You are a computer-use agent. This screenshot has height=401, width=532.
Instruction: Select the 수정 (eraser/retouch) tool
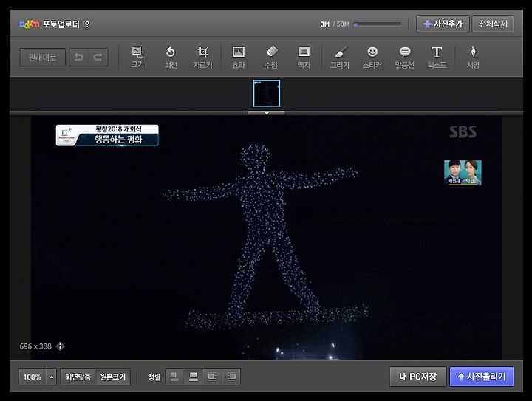tap(271, 58)
